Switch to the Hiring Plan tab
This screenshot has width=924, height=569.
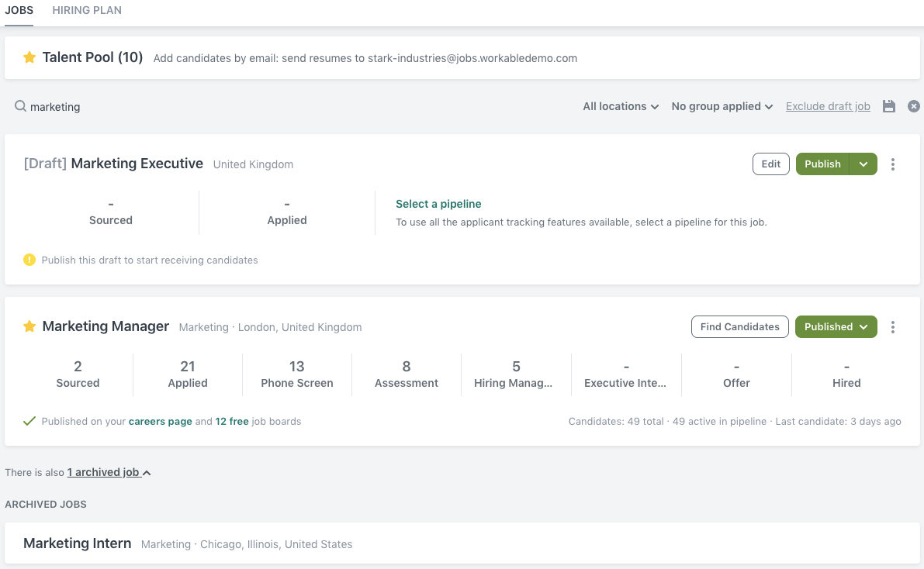(86, 10)
